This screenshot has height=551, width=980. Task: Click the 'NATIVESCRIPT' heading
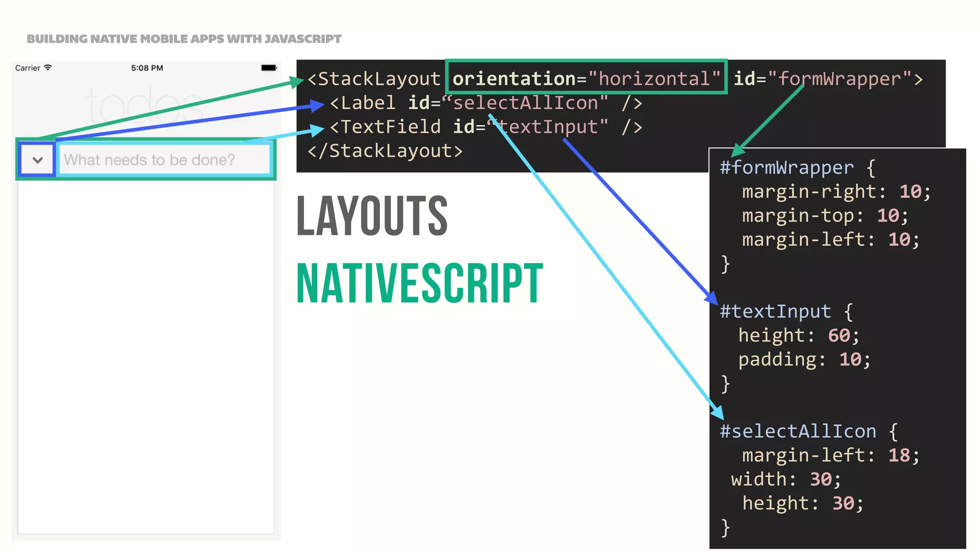[x=420, y=283]
